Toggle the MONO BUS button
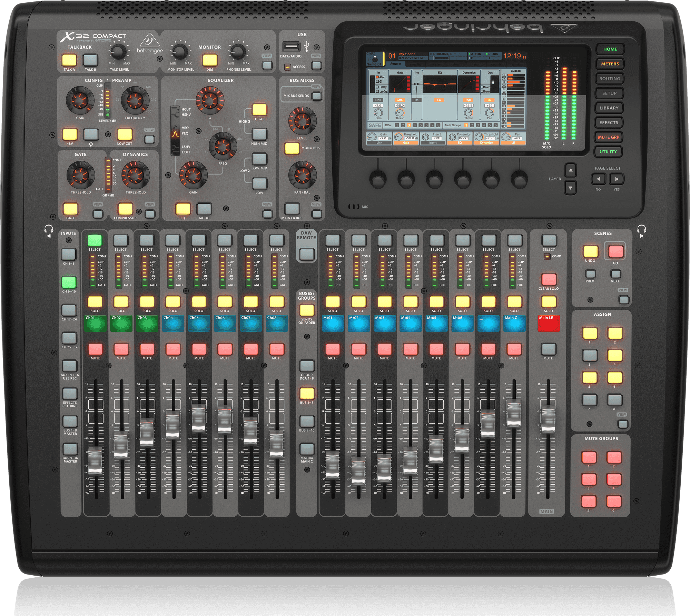Image resolution: width=690 pixels, height=616 pixels. [292, 148]
